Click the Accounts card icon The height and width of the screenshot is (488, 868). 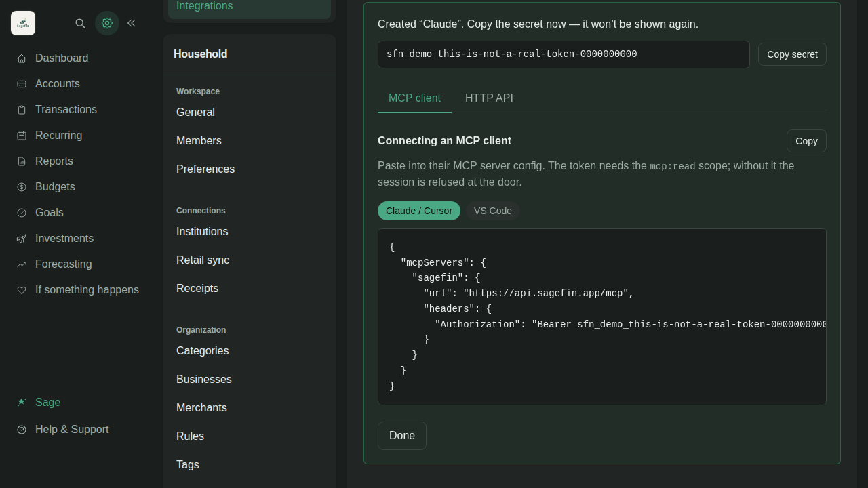(x=22, y=84)
